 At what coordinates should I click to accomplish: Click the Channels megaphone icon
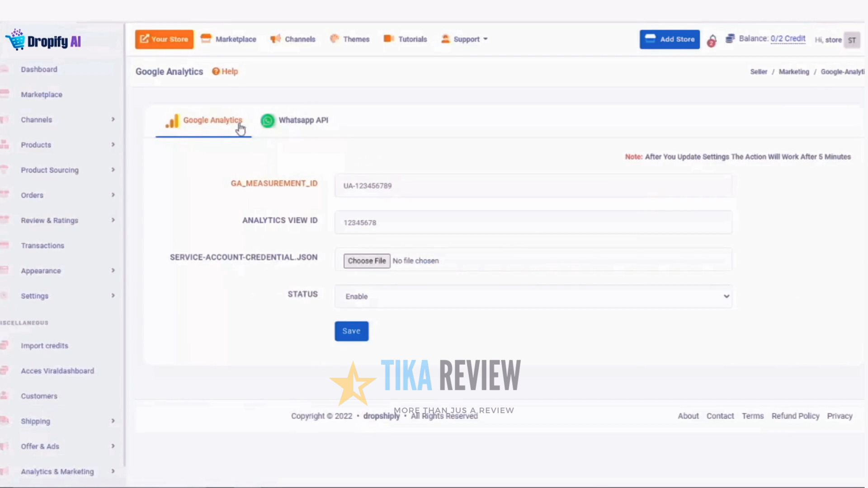tap(275, 39)
